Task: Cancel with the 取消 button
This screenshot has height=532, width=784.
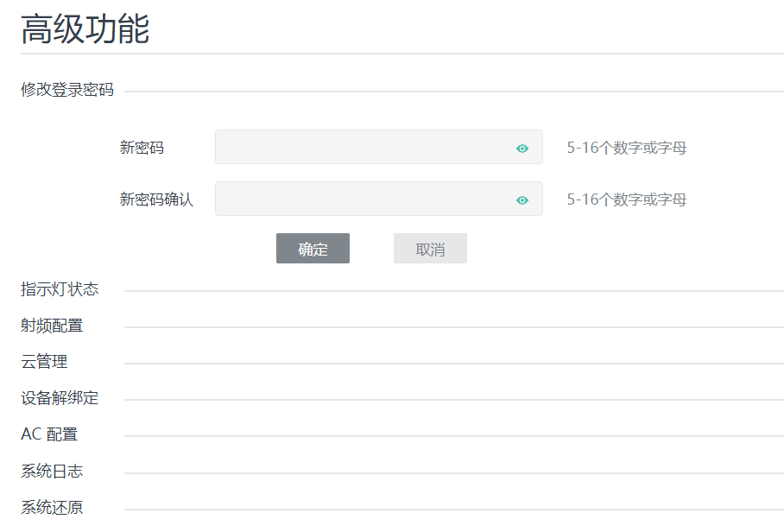Action: [x=430, y=249]
